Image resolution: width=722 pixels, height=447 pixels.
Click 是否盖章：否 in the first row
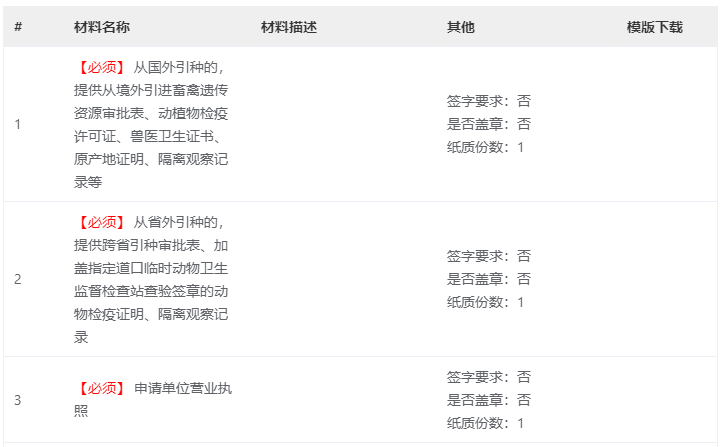[488, 124]
